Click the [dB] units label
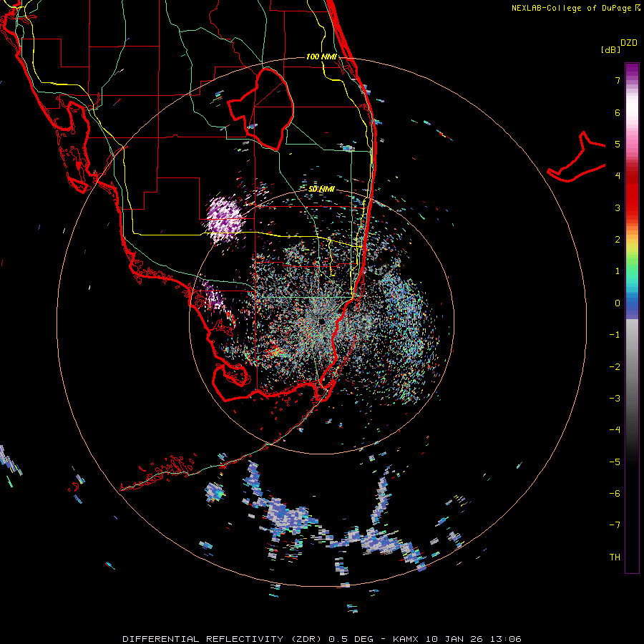Image resolution: width=644 pixels, height=644 pixels. click(610, 49)
